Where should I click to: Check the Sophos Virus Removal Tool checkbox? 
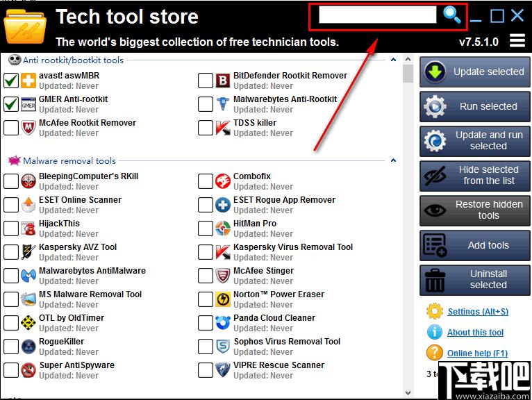(206, 347)
